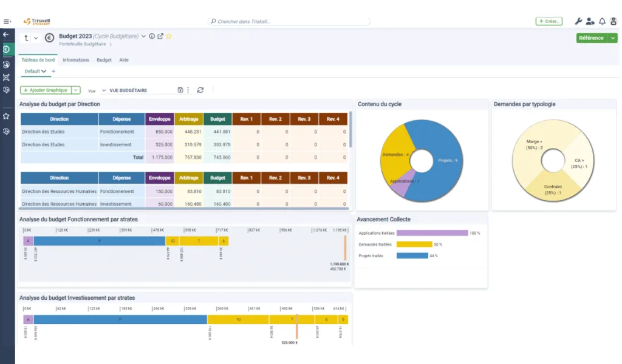
Task: Click the purple A segment in the Fonctionnement bar
Action: click(x=28, y=241)
